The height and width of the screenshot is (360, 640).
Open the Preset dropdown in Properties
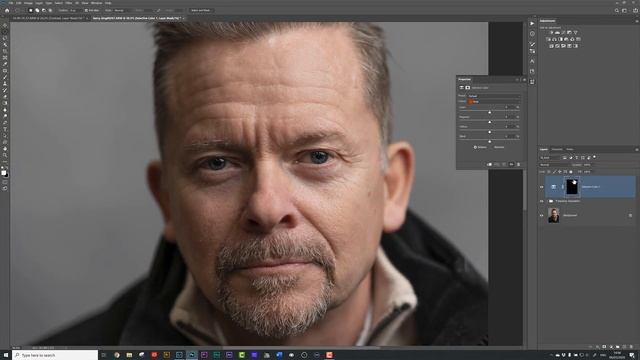[x=494, y=96]
